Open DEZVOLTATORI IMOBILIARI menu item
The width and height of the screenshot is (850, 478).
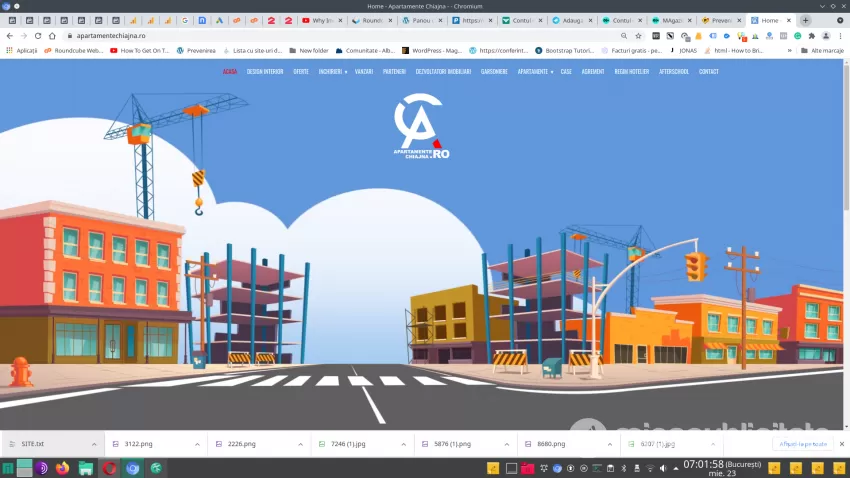click(443, 72)
